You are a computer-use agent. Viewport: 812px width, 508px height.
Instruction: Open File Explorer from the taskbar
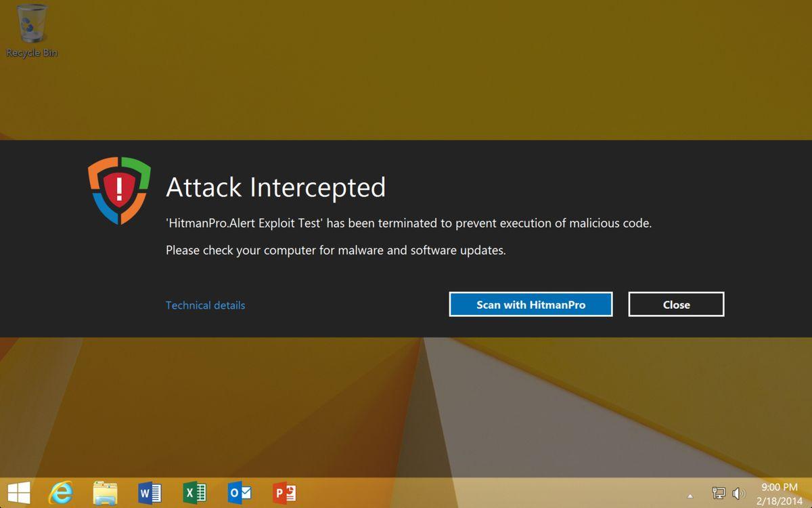pyautogui.click(x=105, y=492)
